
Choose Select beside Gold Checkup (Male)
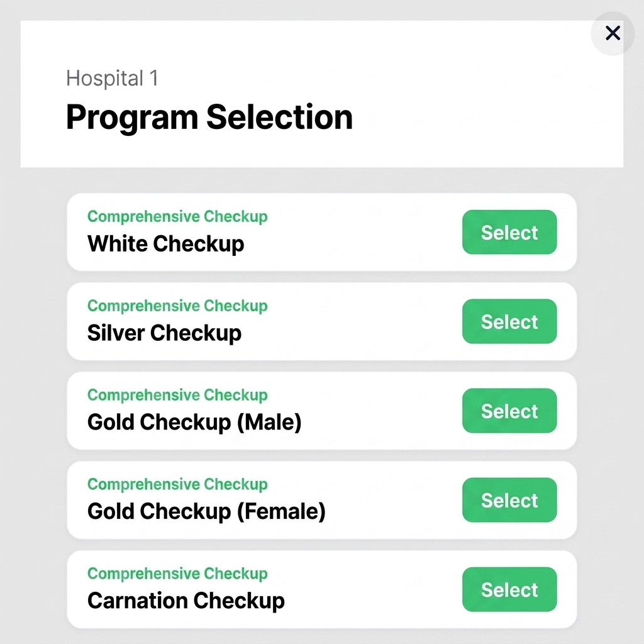[509, 411]
